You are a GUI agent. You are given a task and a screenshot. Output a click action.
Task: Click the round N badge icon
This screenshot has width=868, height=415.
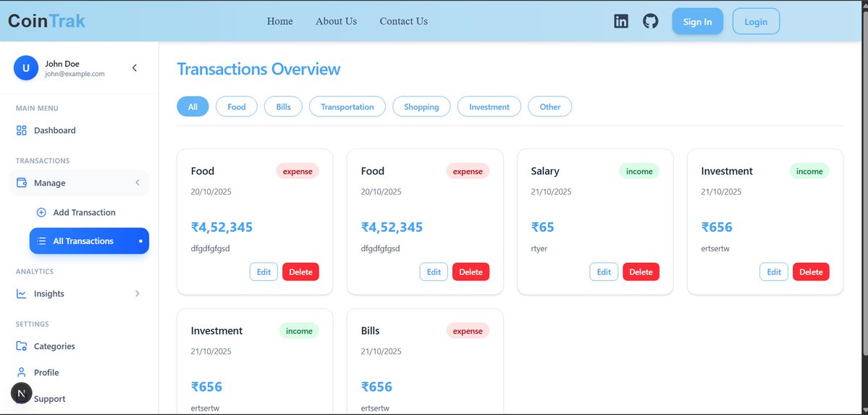click(22, 393)
